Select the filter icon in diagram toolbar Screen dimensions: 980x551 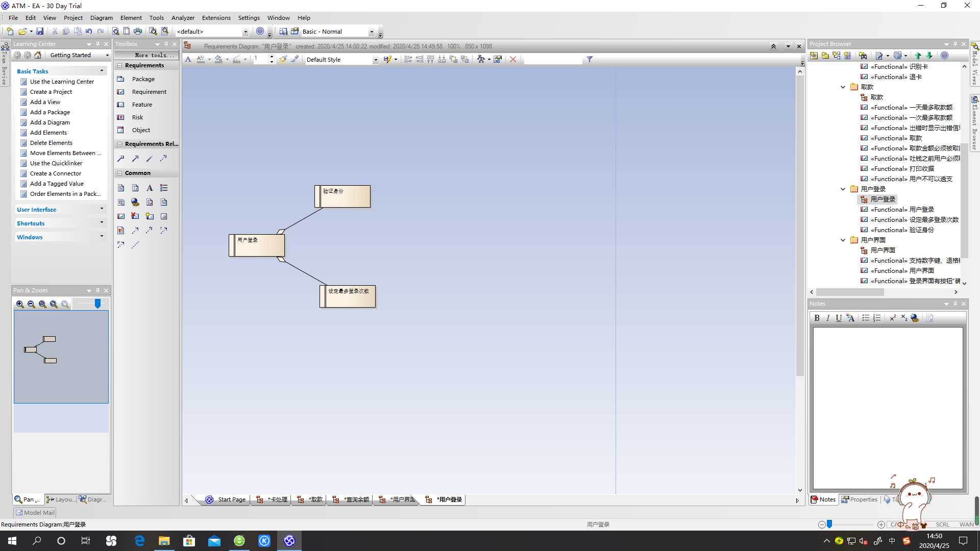590,59
